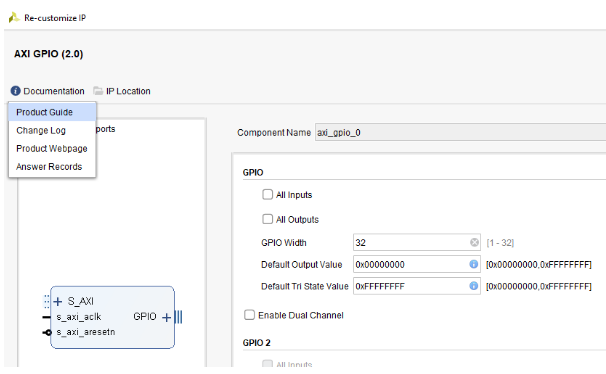The image size is (606, 374).
Task: Click the Documentation info icon
Action: (15, 91)
